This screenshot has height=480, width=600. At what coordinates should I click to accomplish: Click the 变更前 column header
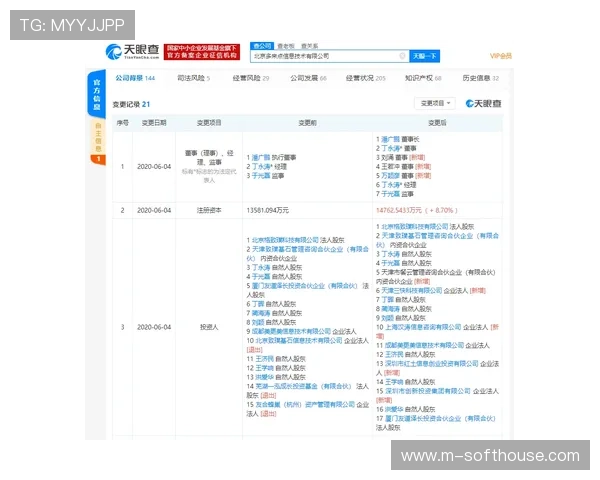tap(307, 123)
